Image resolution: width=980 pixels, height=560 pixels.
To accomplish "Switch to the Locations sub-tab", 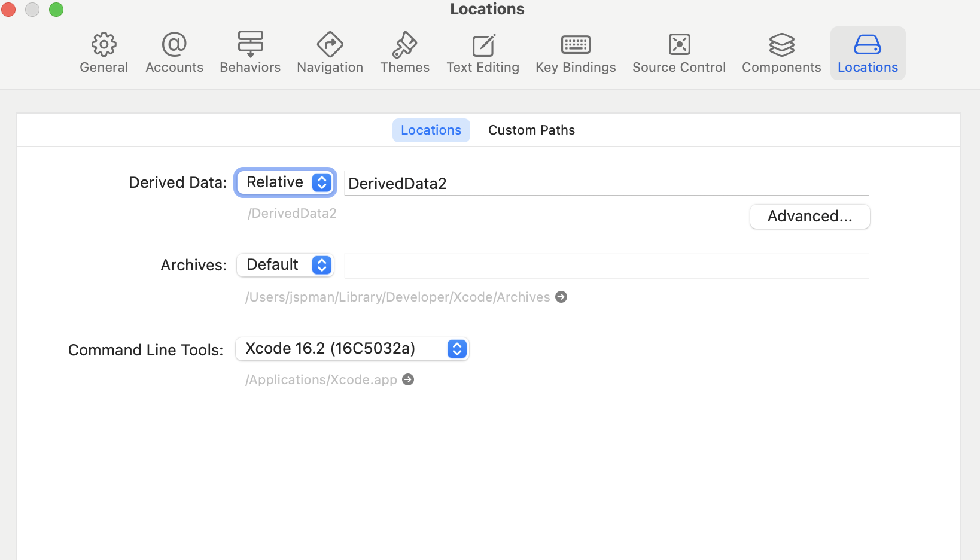I will [431, 130].
